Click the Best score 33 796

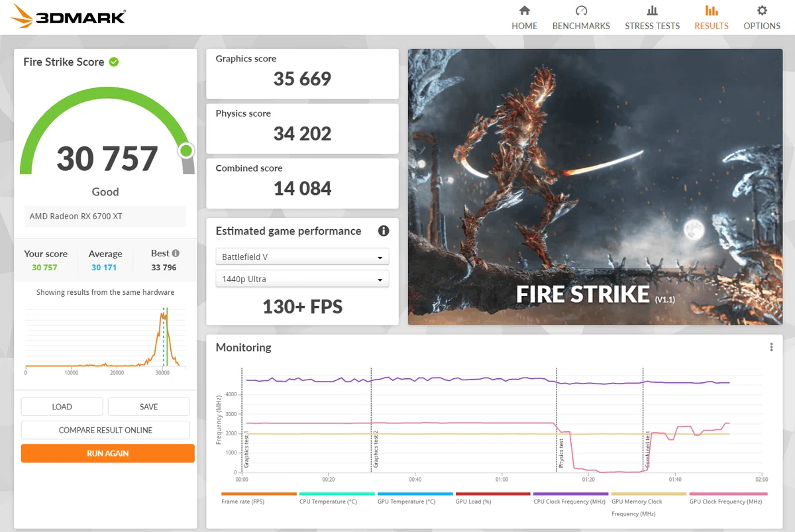click(x=164, y=268)
